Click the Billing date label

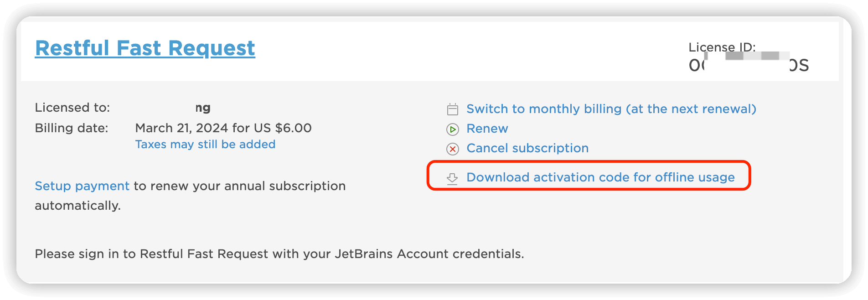click(72, 128)
